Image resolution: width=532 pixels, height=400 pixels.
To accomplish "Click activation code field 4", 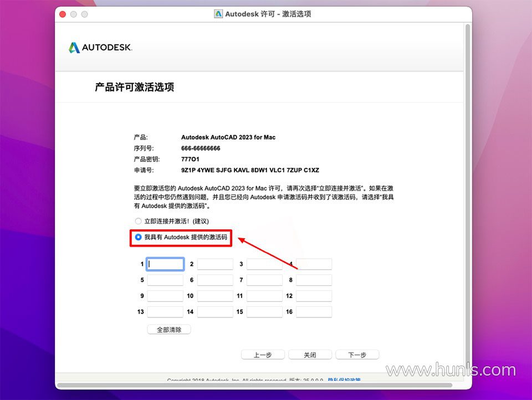I will 314,264.
